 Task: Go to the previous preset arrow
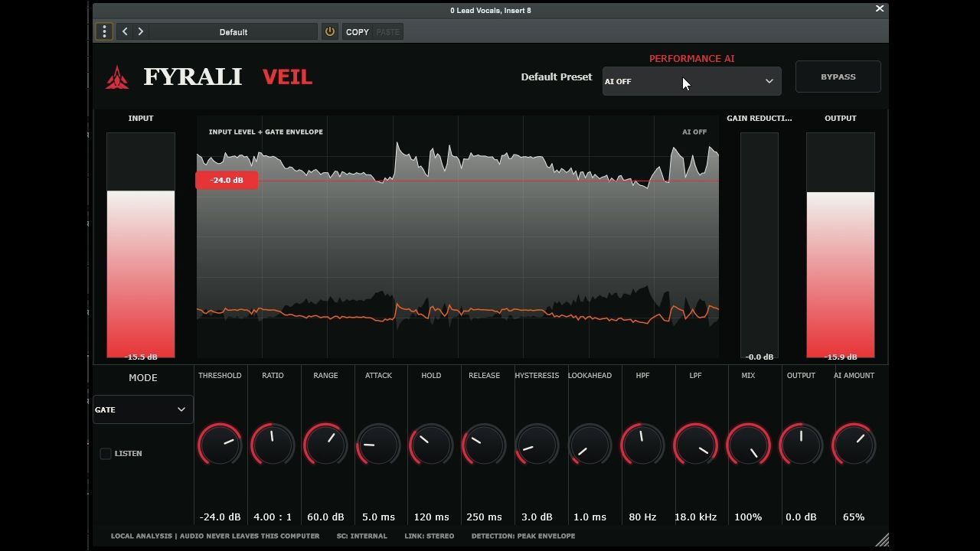pyautogui.click(x=125, y=31)
